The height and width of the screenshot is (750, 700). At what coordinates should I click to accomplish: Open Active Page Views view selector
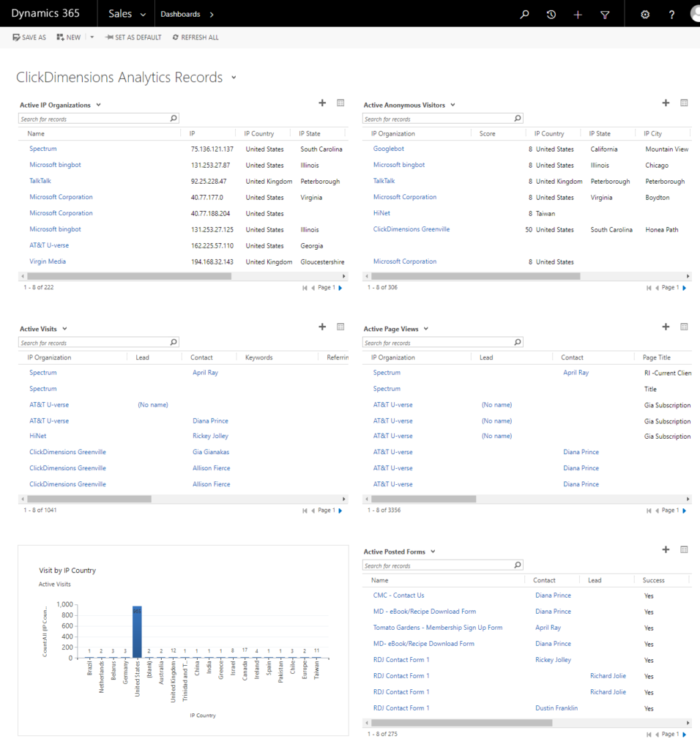click(x=426, y=329)
